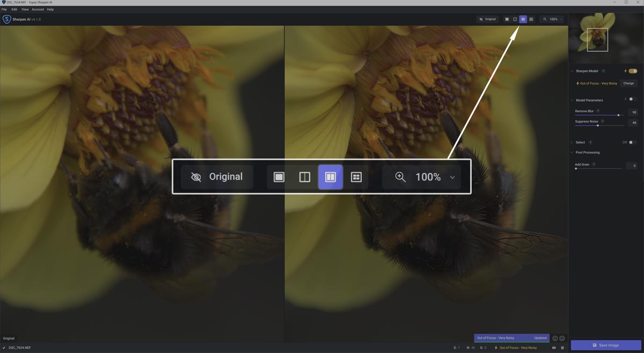Collapse the Sharpen Model section
The width and height of the screenshot is (644, 353).
571,70
